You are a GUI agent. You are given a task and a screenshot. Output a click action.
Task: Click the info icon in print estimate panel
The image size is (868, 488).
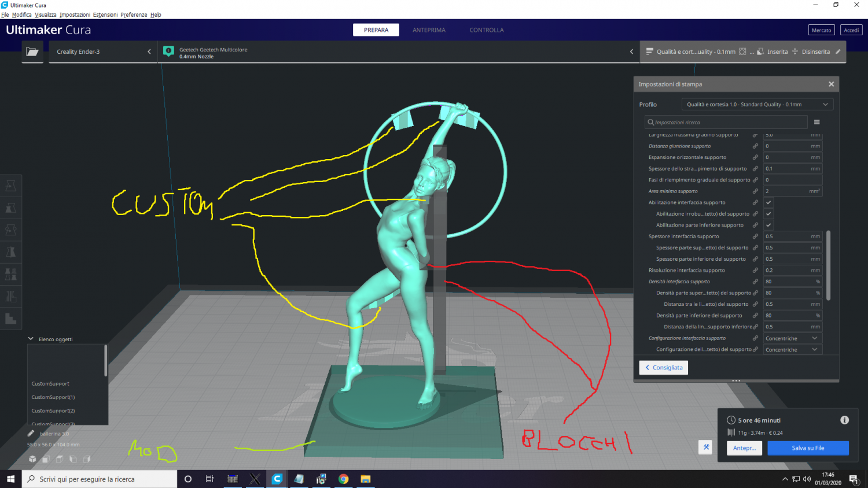coord(844,420)
